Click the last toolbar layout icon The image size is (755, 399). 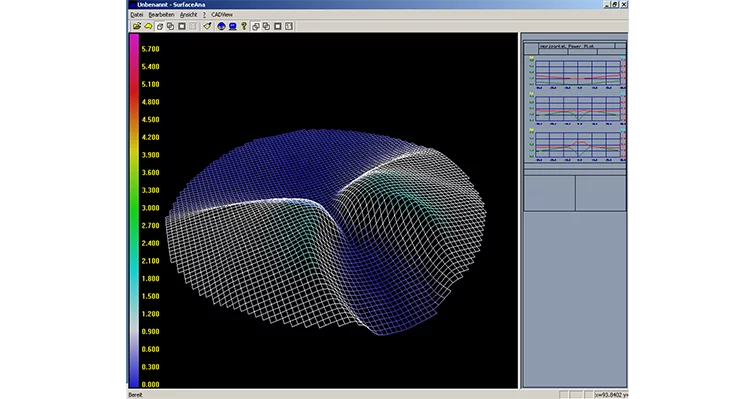coord(289,26)
